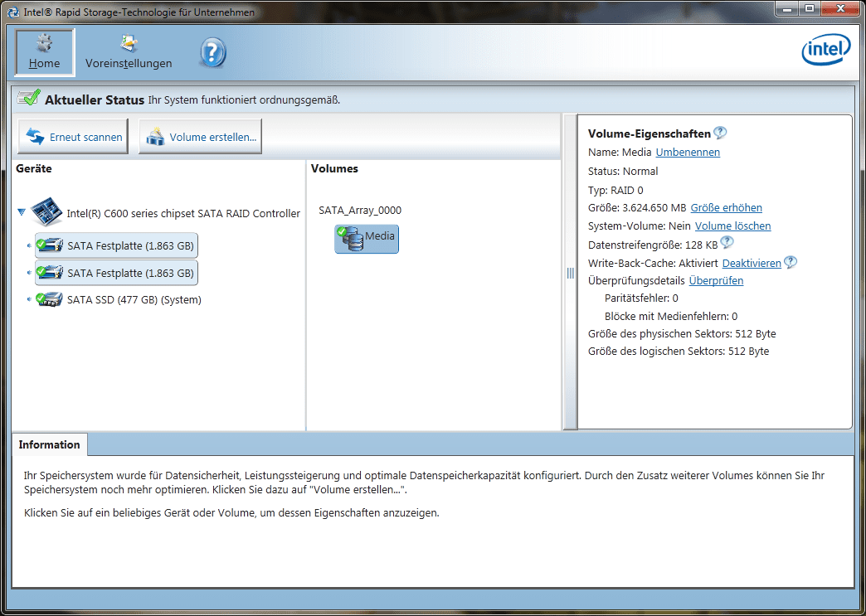Image resolution: width=866 pixels, height=616 pixels.
Task: Collapse the C600 SATA RAID Controller tree
Action: (x=22, y=212)
